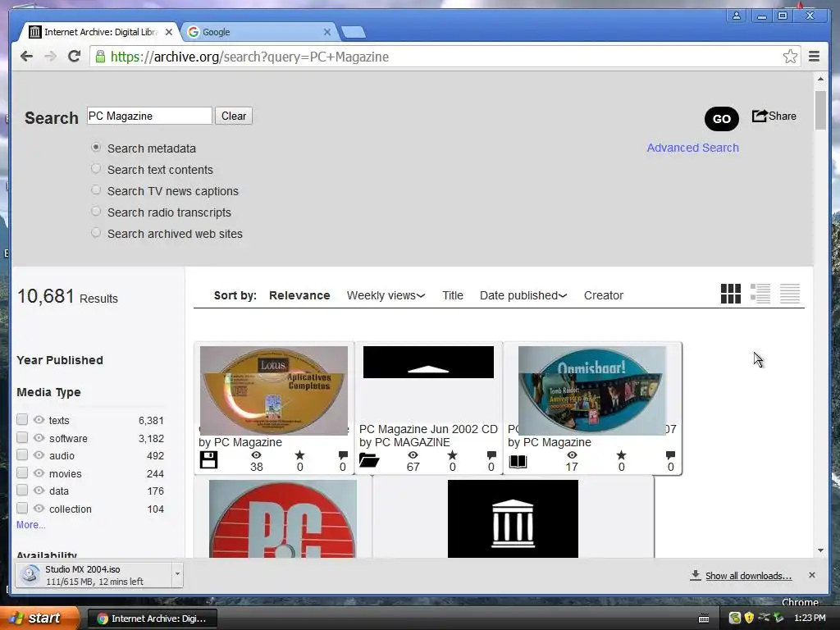Click the Clear button

click(234, 116)
